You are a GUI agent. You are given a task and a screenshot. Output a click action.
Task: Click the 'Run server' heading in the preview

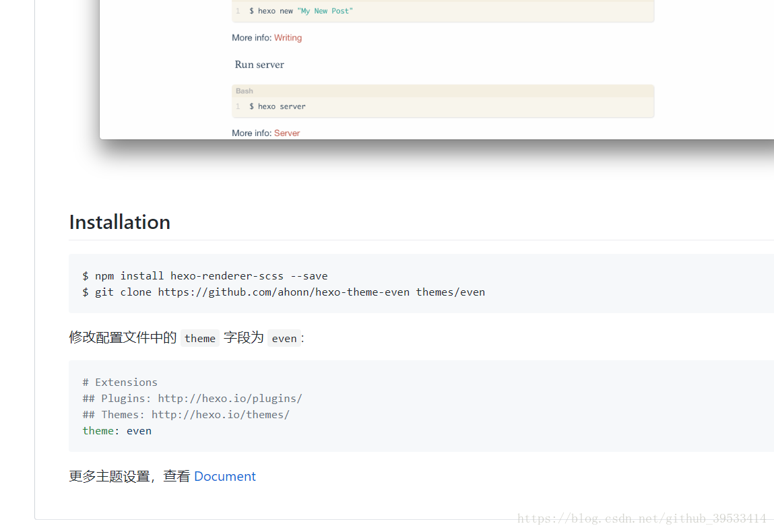point(259,65)
